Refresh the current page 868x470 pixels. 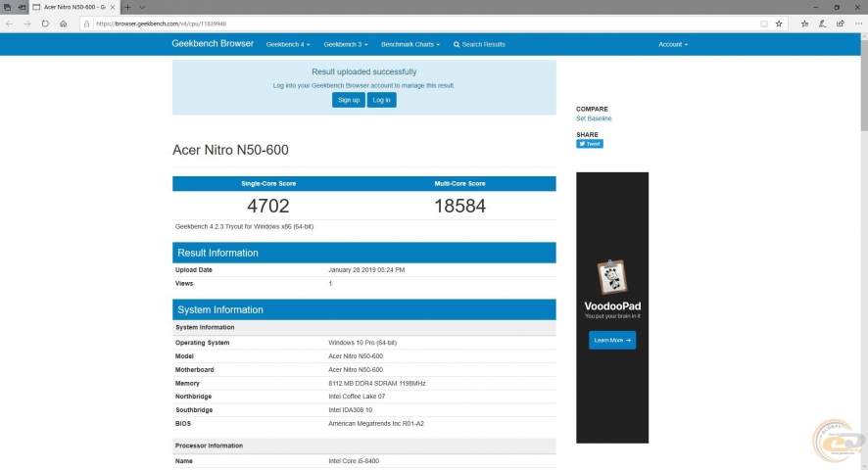click(45, 23)
